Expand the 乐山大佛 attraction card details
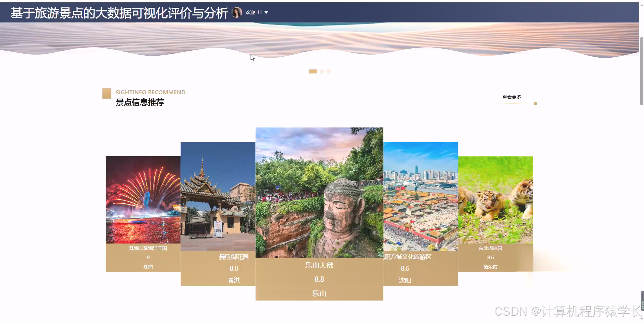The image size is (644, 322). [x=319, y=279]
